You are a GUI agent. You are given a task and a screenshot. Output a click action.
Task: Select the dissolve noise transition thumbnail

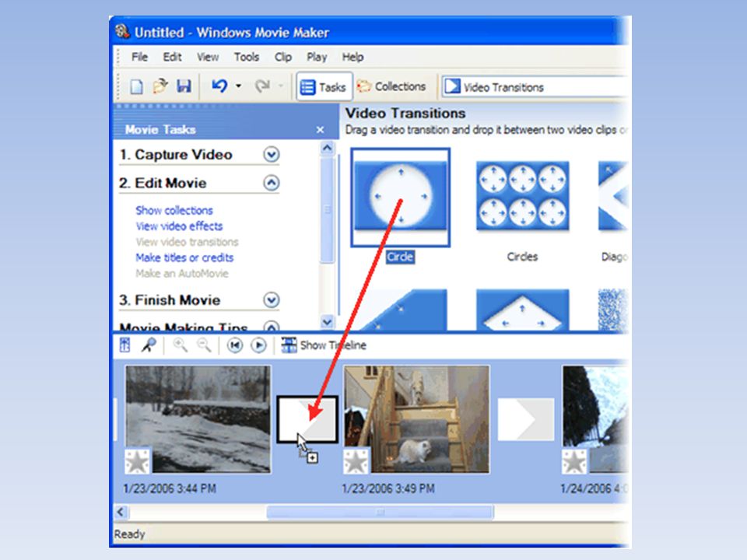pos(613,310)
